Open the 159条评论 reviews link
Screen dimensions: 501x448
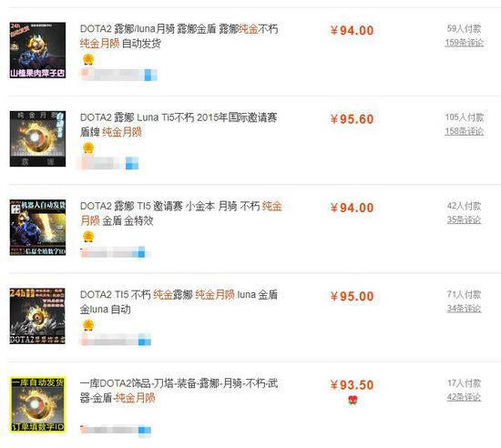click(x=465, y=43)
